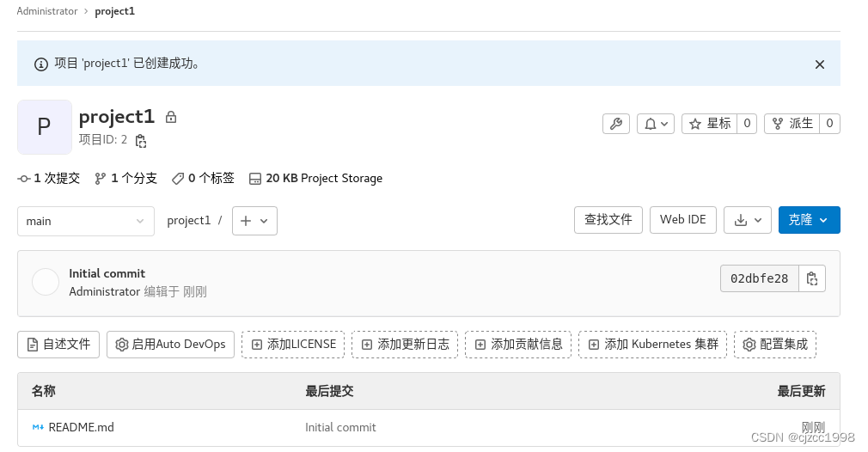Copy the project ID with clipboard icon
The width and height of the screenshot is (868, 452).
tap(141, 141)
